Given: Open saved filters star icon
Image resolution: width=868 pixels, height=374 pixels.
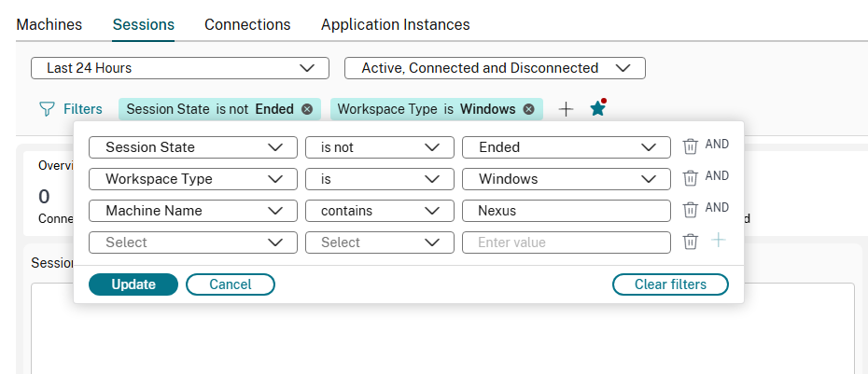Looking at the screenshot, I should pos(598,108).
